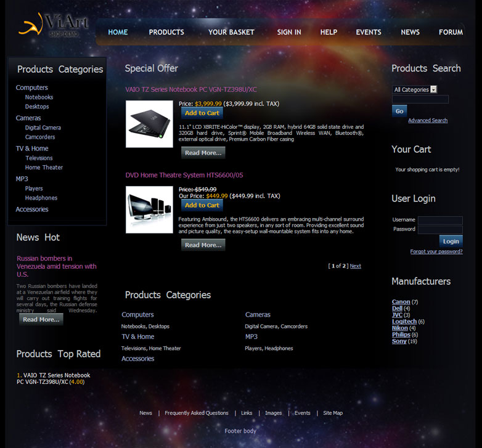Select Computers category in left sidebar

(x=31, y=88)
